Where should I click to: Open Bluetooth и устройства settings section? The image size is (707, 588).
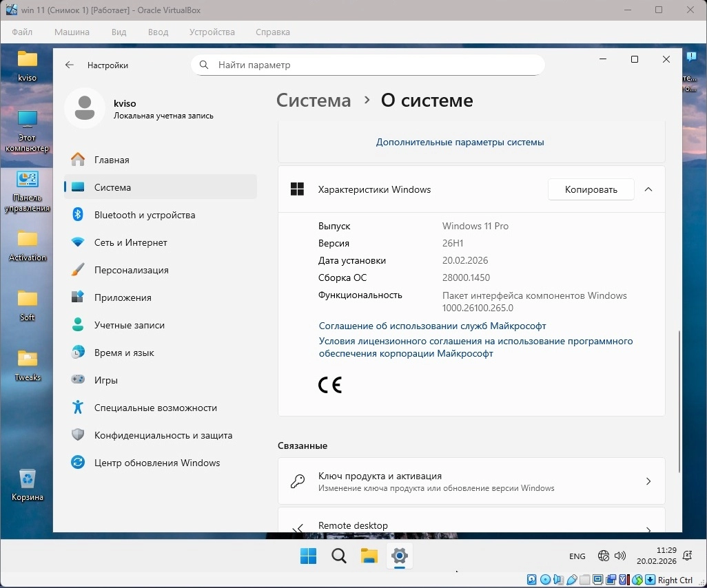(x=145, y=215)
